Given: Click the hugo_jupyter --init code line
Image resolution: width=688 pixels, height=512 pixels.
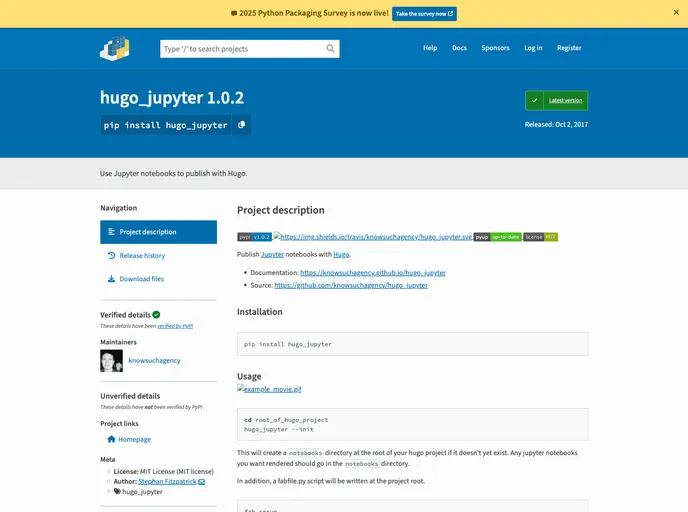Looking at the screenshot, I should [279, 430].
